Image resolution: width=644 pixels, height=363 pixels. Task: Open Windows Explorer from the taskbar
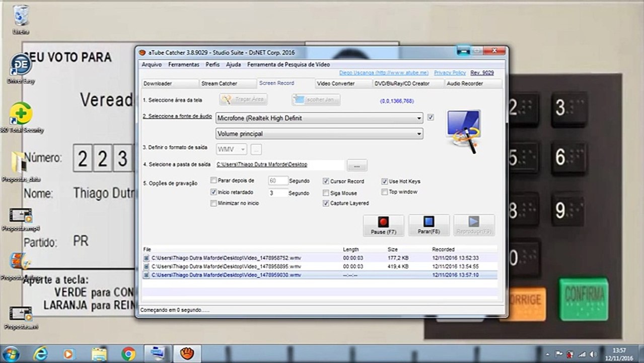coord(99,354)
